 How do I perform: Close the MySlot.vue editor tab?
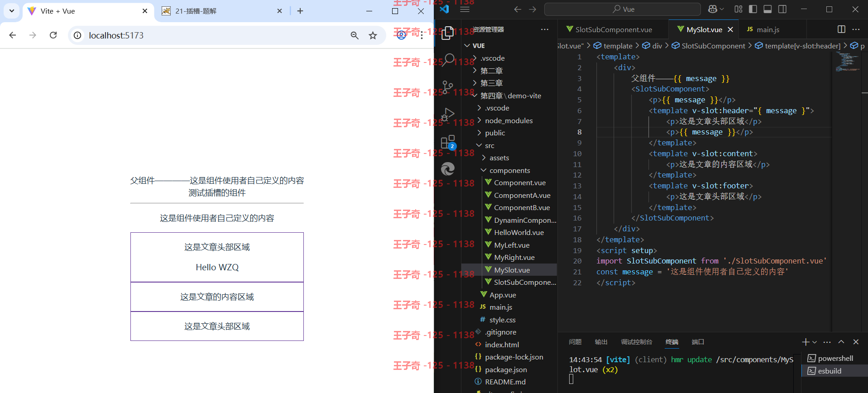coord(730,29)
